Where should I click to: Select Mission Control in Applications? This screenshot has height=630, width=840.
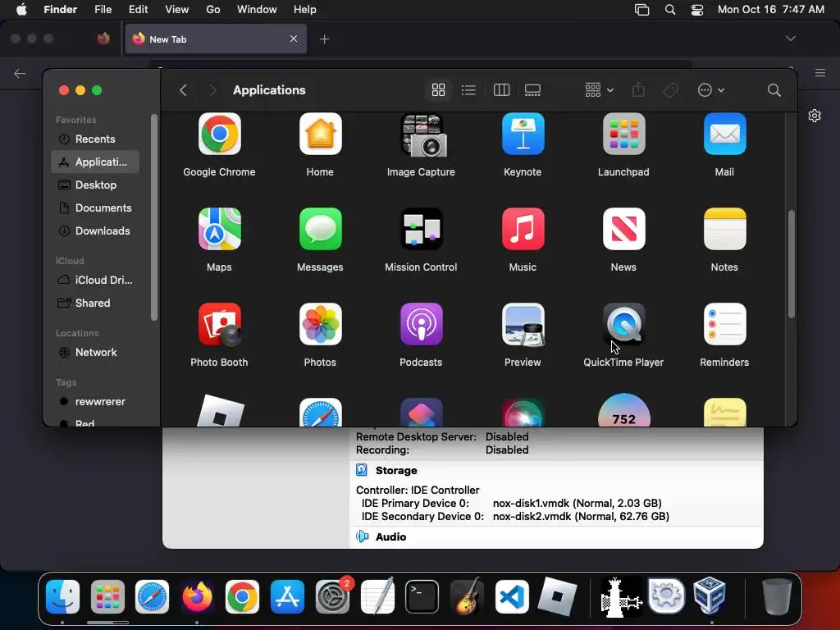pyautogui.click(x=422, y=230)
